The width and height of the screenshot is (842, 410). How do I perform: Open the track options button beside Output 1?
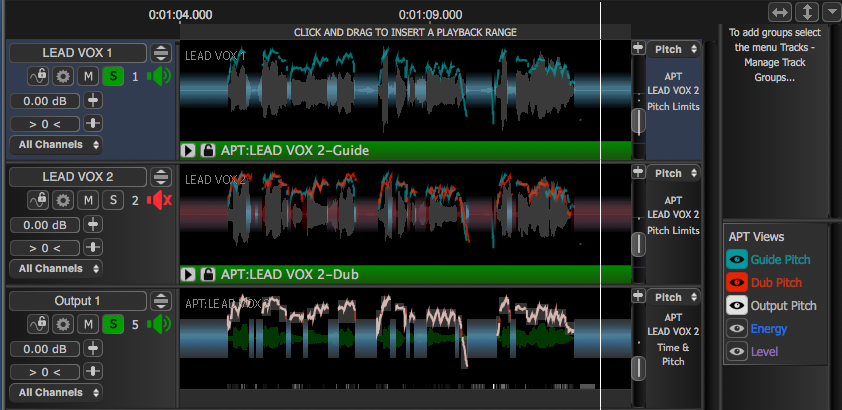tap(160, 301)
